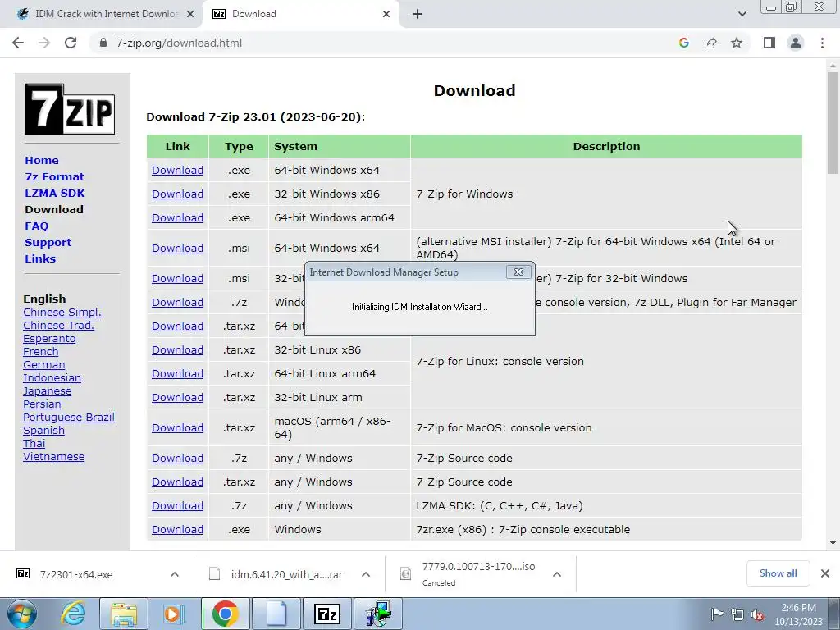This screenshot has width=840, height=630.
Task: Switch language to Esperanto
Action: (x=49, y=339)
